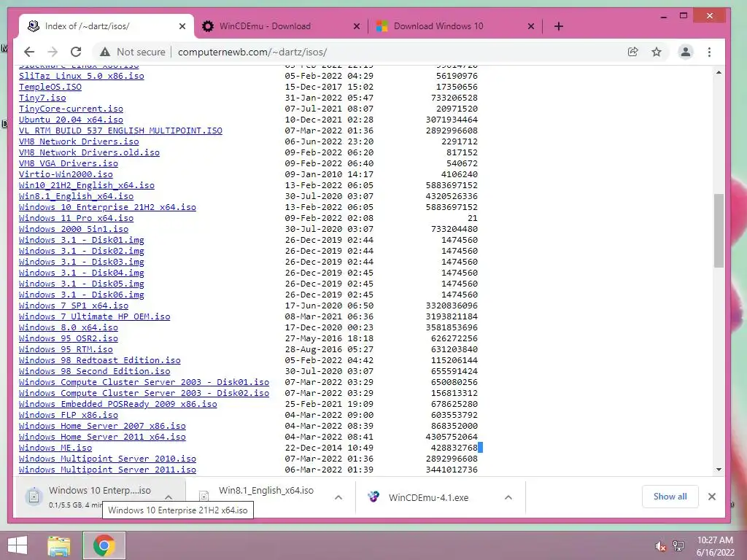Click the muted volume tray icon
The height and width of the screenshot is (560, 747).
tap(660, 546)
